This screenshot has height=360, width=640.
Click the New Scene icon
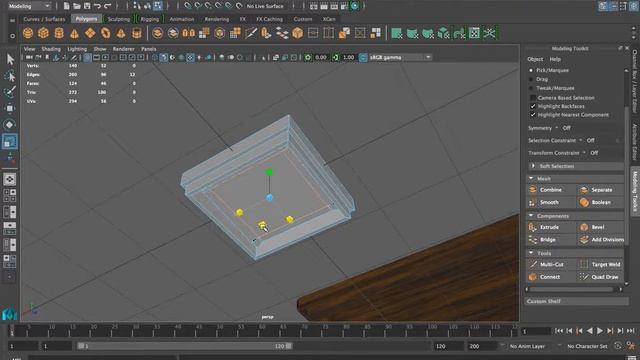[x=66, y=6]
